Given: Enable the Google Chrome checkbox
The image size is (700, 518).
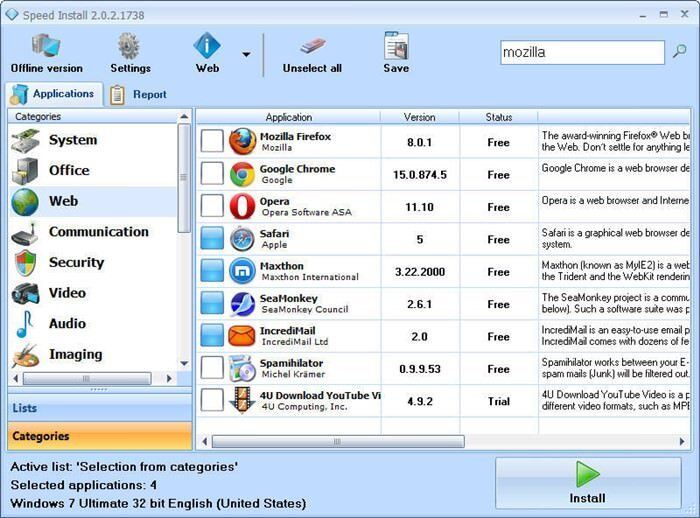Looking at the screenshot, I should [x=212, y=174].
